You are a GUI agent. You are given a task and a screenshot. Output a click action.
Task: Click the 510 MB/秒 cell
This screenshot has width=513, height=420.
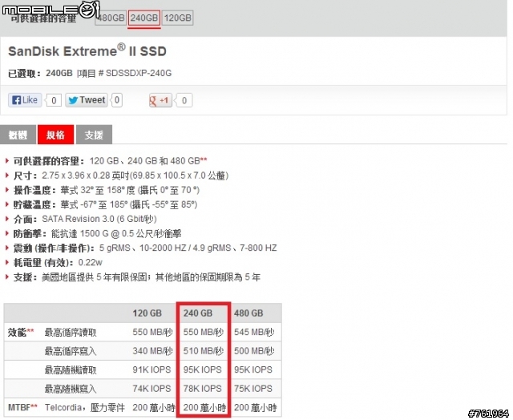pyautogui.click(x=203, y=351)
